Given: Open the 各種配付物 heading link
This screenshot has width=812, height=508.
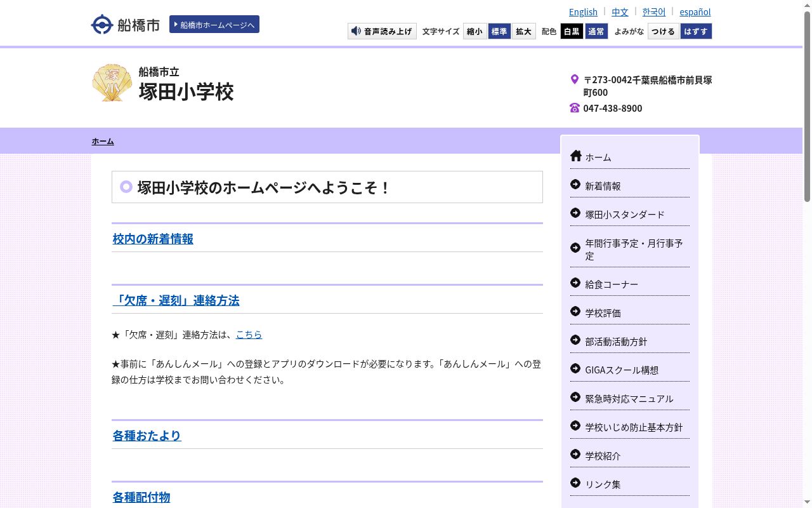Looking at the screenshot, I should [141, 497].
